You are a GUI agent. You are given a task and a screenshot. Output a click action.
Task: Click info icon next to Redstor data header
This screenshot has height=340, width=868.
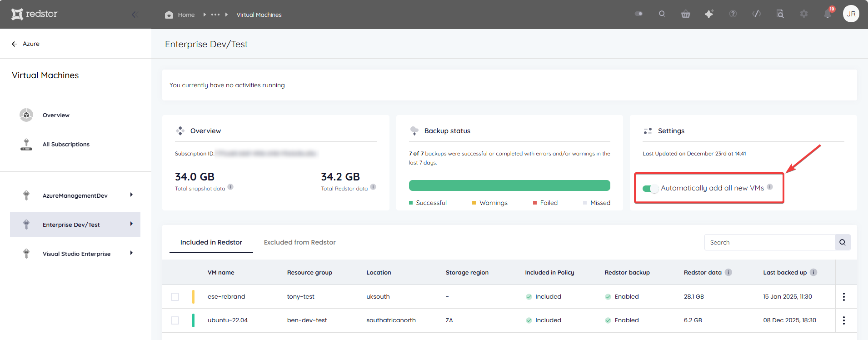pos(728,272)
